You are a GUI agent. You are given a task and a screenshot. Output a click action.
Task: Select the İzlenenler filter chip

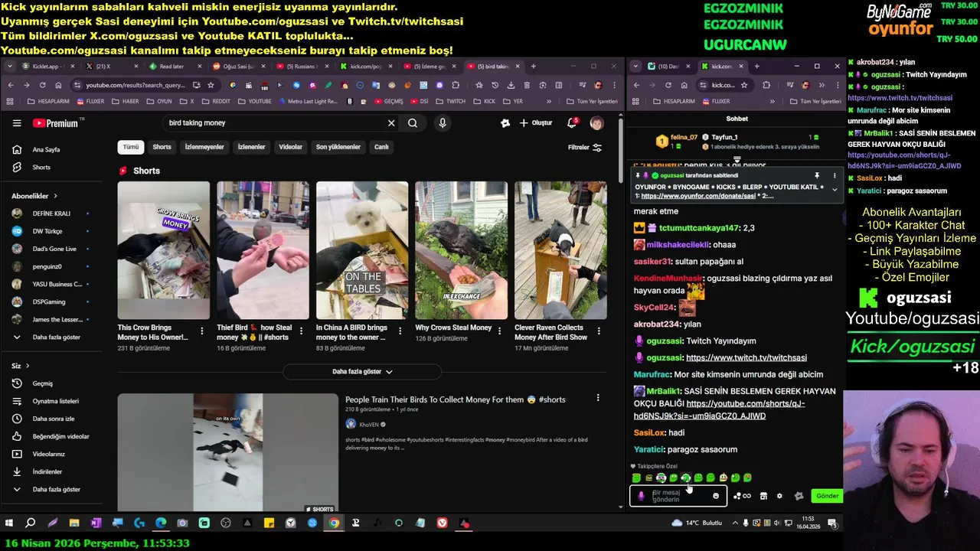click(251, 147)
